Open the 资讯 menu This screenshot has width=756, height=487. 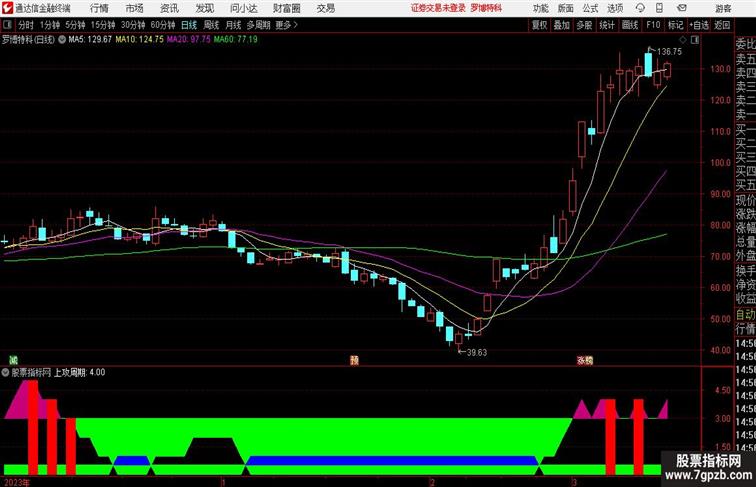[169, 8]
